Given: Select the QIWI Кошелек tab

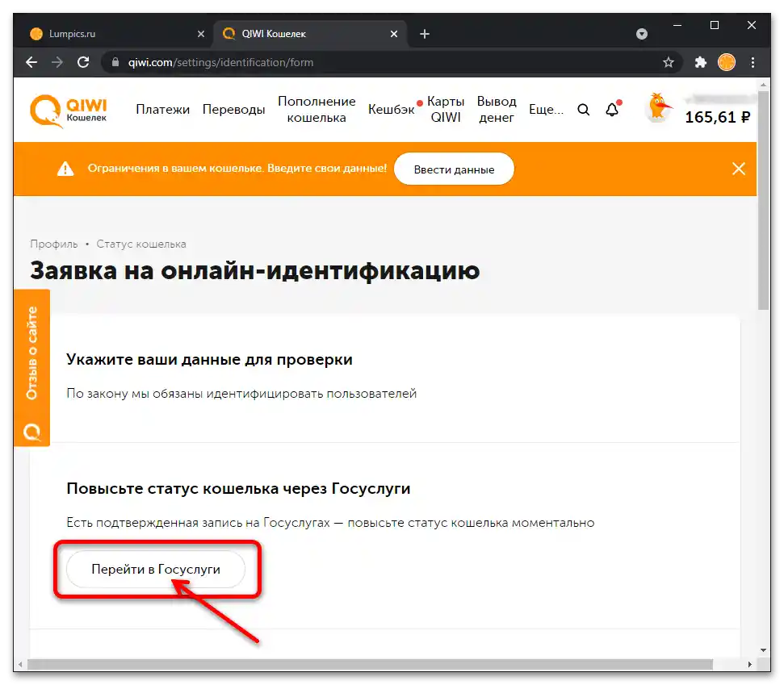Looking at the screenshot, I should (310, 33).
